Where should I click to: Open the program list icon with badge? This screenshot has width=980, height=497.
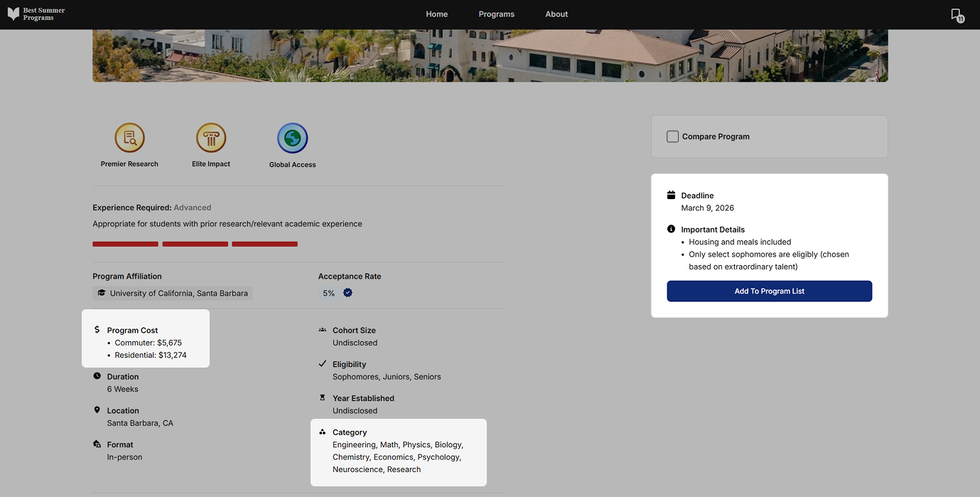pyautogui.click(x=957, y=15)
